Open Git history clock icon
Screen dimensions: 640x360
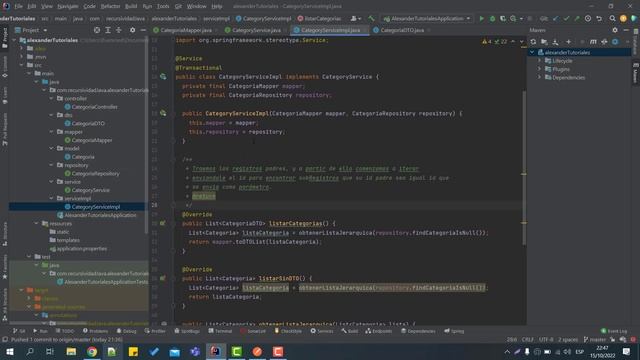(588, 18)
